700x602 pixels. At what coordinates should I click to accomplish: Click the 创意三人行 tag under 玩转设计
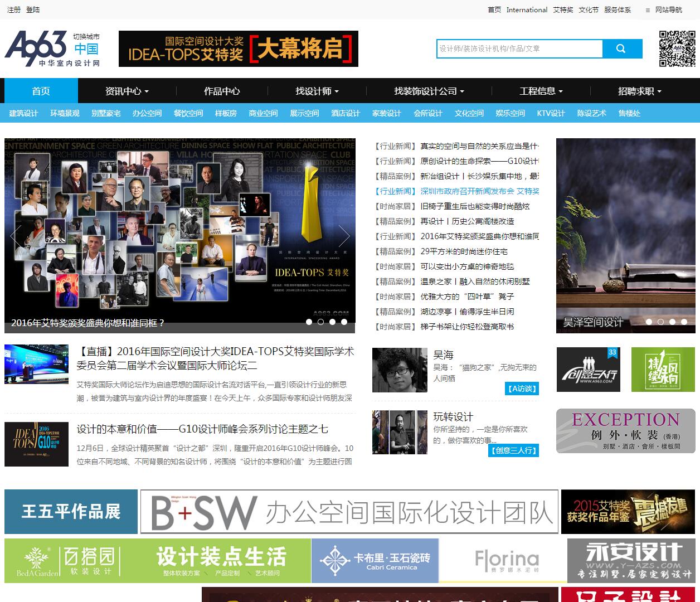coord(513,450)
